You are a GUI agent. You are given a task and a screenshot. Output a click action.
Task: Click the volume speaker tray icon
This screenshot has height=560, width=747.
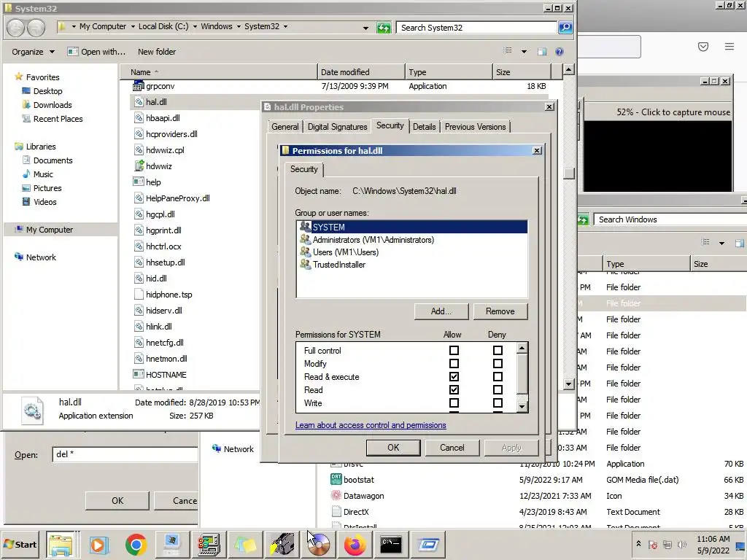[682, 545]
